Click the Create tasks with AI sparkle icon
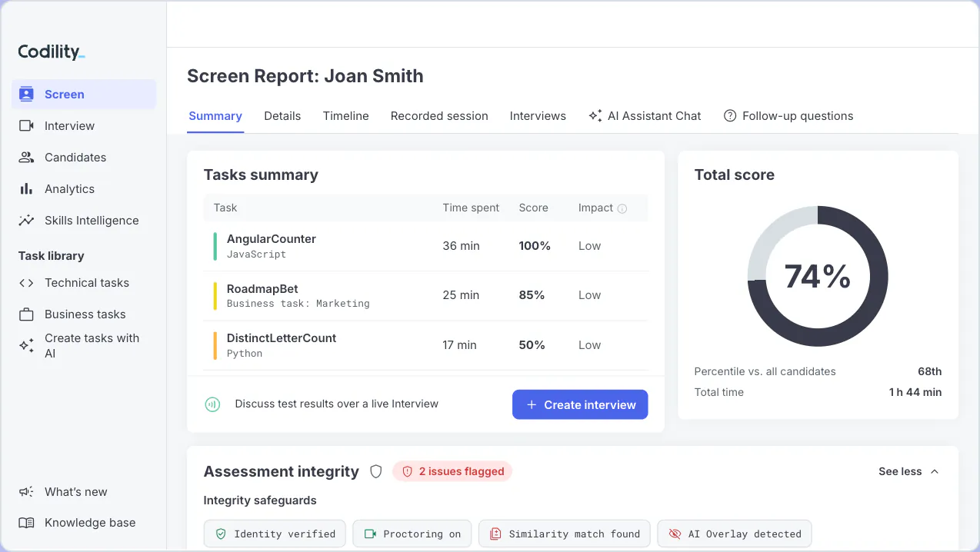This screenshot has width=980, height=552. 27,346
